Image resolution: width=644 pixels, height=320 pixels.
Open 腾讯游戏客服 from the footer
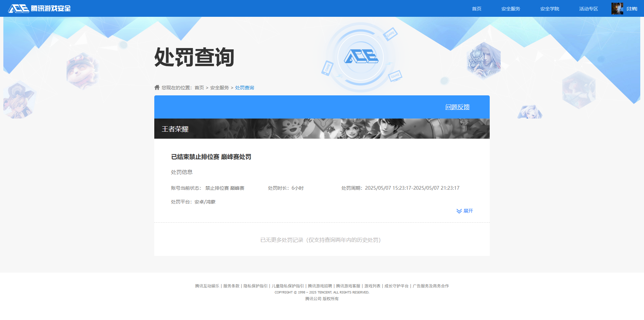click(x=347, y=286)
